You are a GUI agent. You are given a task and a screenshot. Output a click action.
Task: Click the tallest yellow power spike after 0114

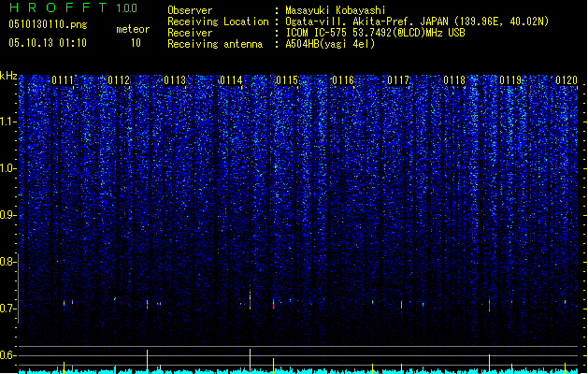(x=251, y=359)
